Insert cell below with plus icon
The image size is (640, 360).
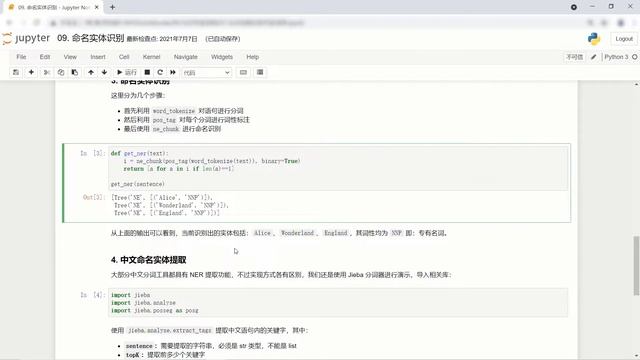click(x=31, y=72)
